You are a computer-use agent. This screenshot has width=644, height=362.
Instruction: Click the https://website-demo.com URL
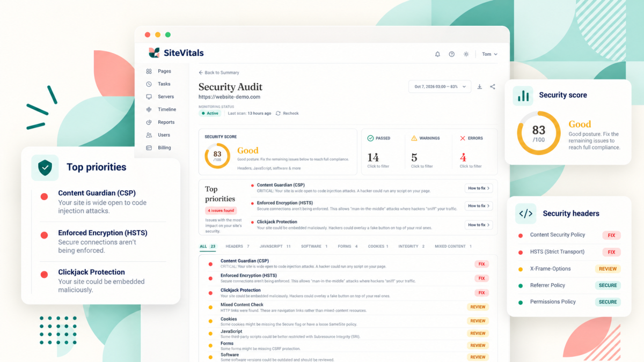pos(229,97)
